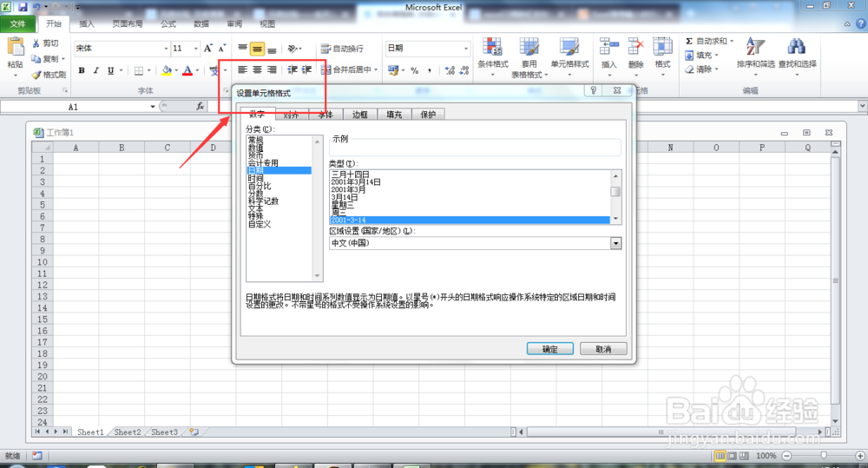Click the Copy (复制) icon
The image size is (868, 468).
pyautogui.click(x=36, y=59)
